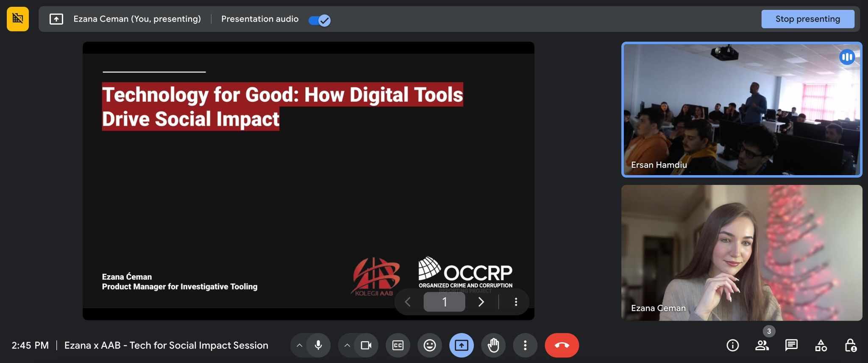Click the Kolegji AAB logo on the slide
The height and width of the screenshot is (363, 868).
(x=375, y=276)
